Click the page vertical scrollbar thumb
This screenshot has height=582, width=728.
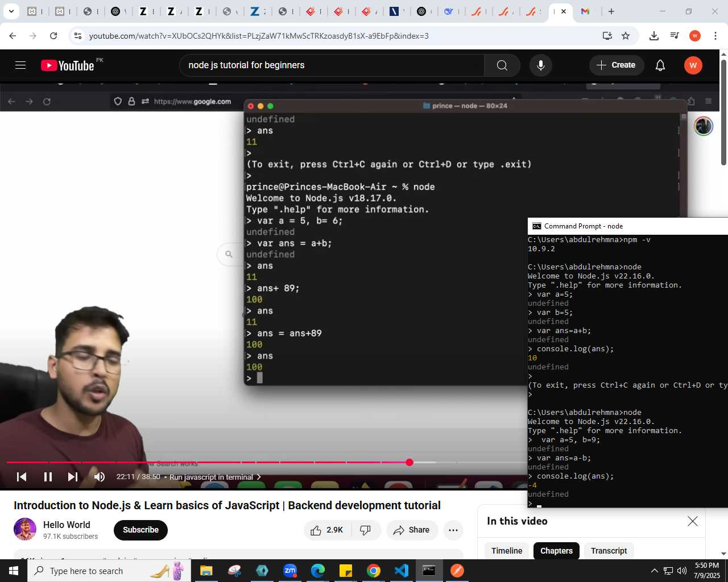click(723, 112)
